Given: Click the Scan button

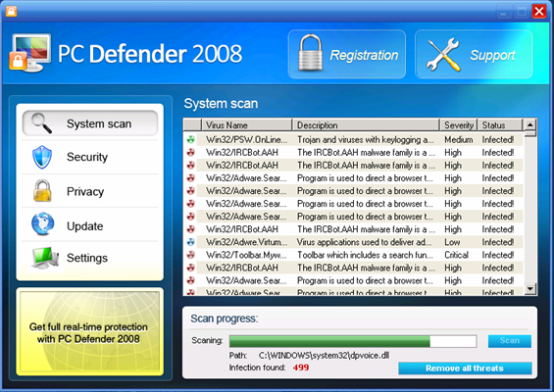Looking at the screenshot, I should click(x=510, y=341).
